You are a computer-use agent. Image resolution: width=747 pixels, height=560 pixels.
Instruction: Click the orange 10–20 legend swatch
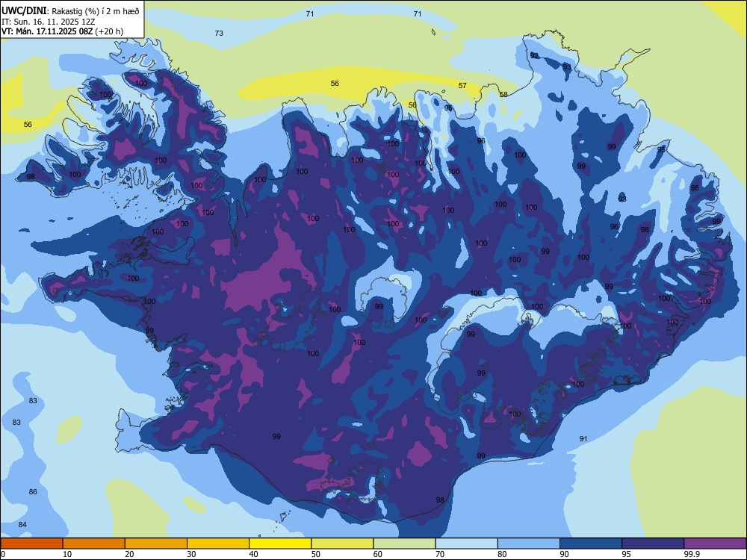click(x=94, y=544)
